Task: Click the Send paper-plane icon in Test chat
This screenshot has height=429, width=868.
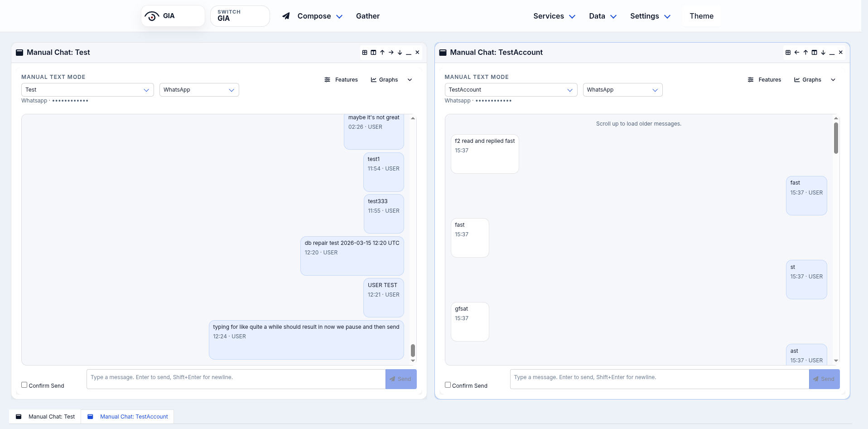Action: coord(393,379)
